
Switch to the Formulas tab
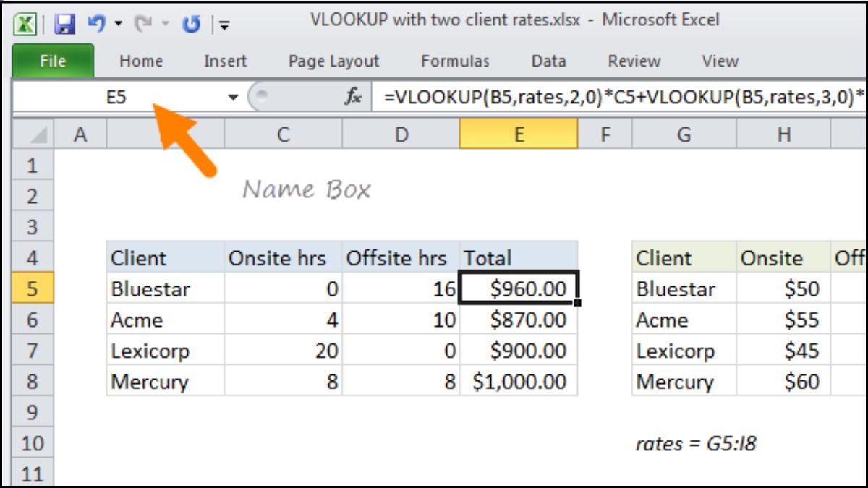(455, 61)
